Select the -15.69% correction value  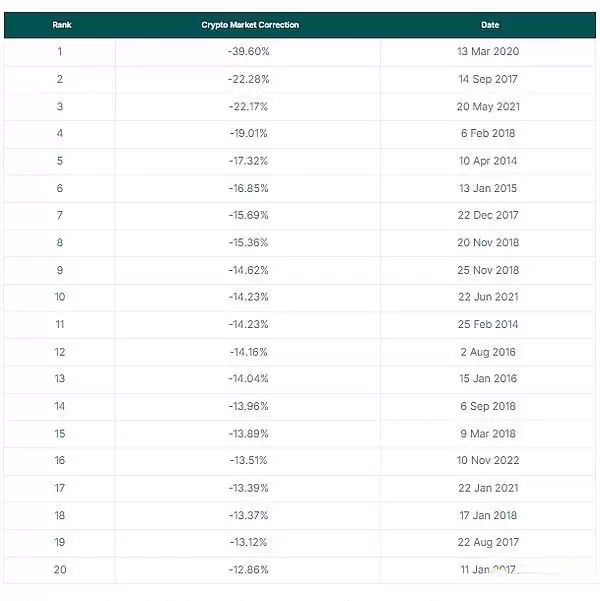coord(248,215)
